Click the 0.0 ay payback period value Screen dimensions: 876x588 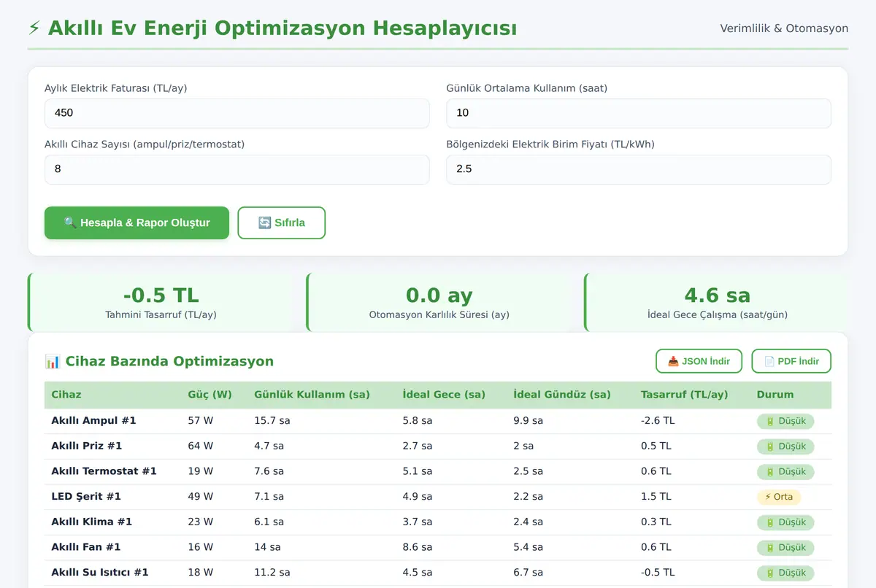tap(439, 295)
